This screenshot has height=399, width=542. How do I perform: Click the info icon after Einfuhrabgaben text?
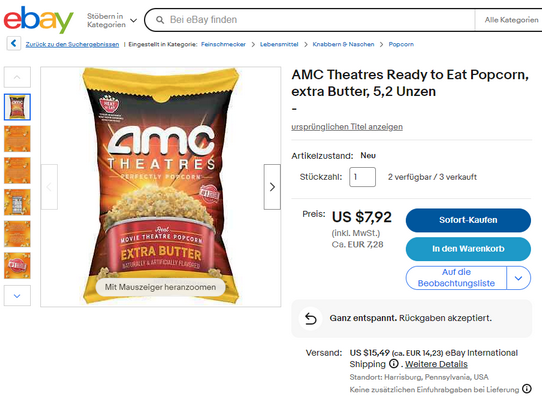point(526,389)
